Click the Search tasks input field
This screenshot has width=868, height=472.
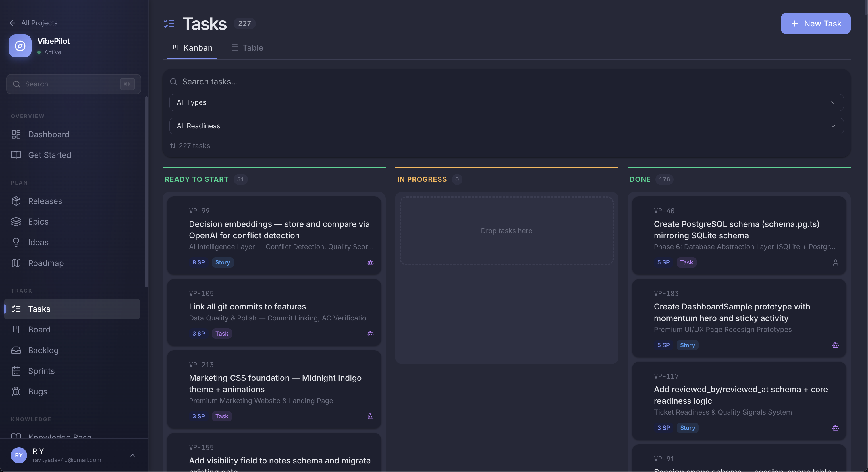click(x=337, y=81)
